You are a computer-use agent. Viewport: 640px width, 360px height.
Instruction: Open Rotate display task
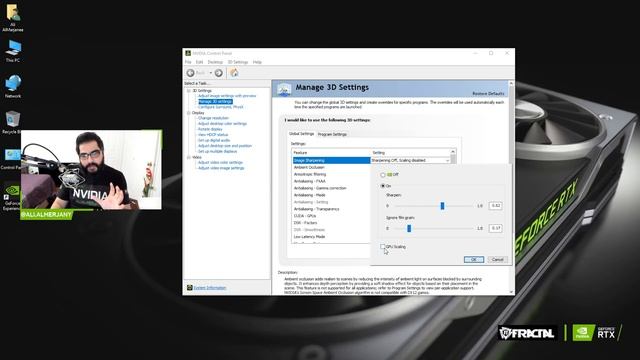coord(210,129)
